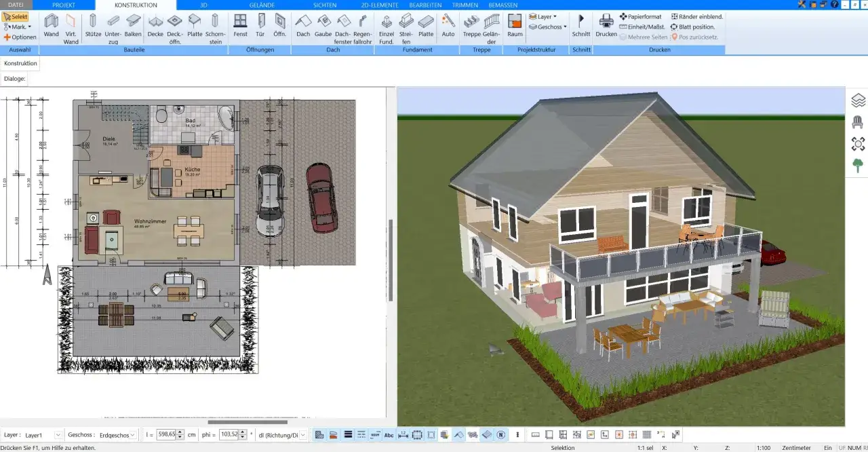Select the Einzel Fund. foundation tool

click(387, 28)
